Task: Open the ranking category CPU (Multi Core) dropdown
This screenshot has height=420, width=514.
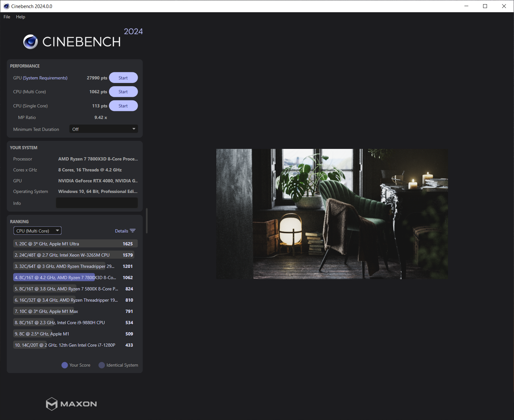Action: pos(37,231)
